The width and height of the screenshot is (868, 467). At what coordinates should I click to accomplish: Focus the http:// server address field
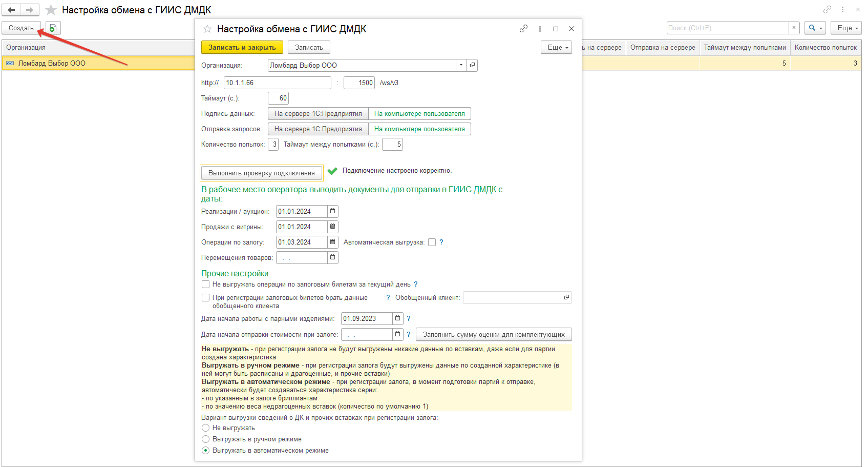pyautogui.click(x=278, y=83)
